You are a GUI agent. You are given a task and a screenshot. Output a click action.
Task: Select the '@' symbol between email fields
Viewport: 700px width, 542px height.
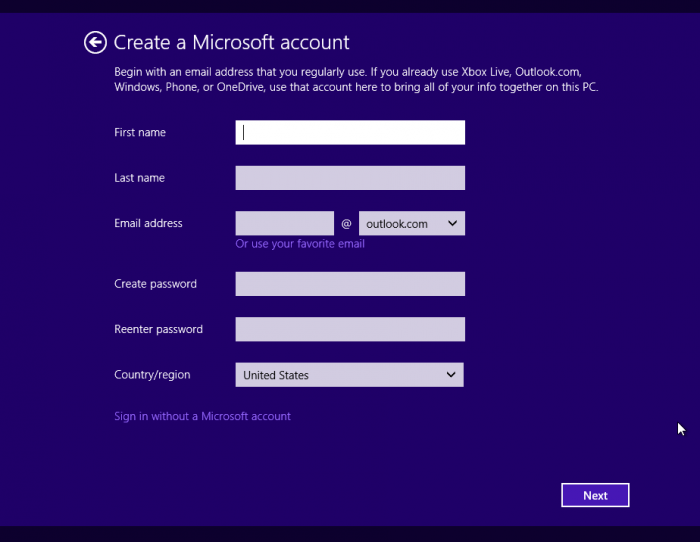(346, 224)
